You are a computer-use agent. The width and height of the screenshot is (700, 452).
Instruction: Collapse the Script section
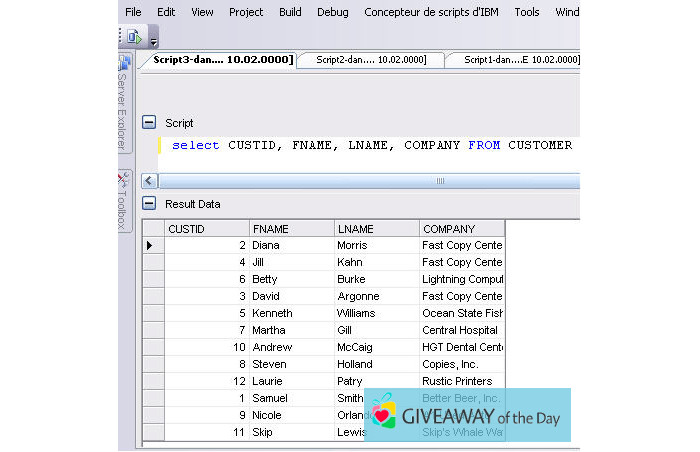150,122
